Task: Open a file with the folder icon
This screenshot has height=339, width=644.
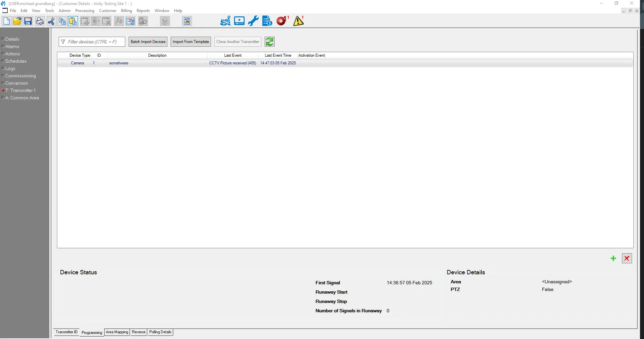Action: pos(17,21)
